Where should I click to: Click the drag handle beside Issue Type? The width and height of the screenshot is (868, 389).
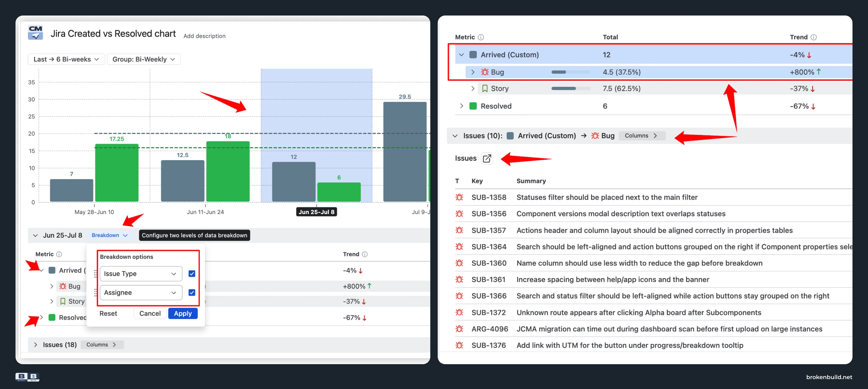click(95, 273)
